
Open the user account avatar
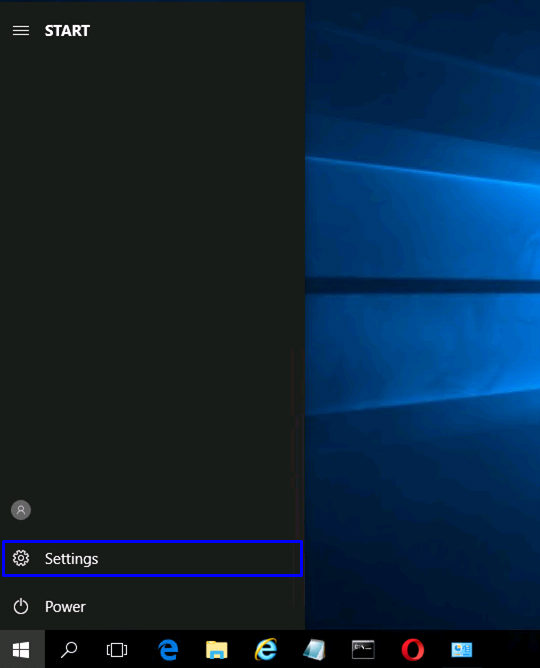point(21,510)
